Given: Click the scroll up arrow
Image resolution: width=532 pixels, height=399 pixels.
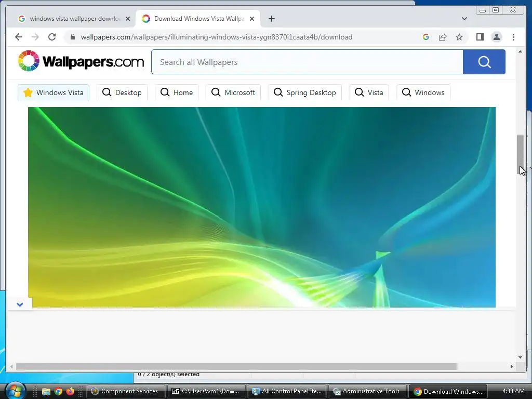Looking at the screenshot, I should point(520,51).
